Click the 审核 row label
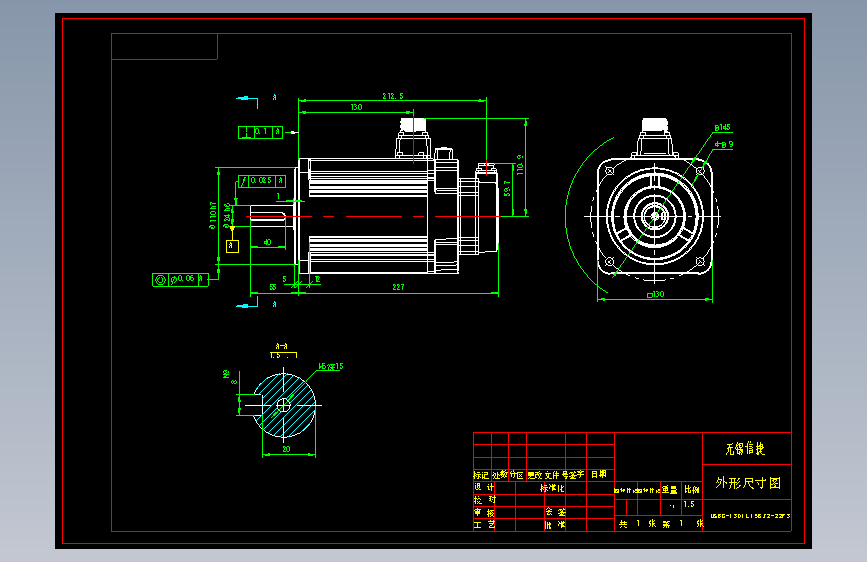867x562 pixels. [x=484, y=512]
